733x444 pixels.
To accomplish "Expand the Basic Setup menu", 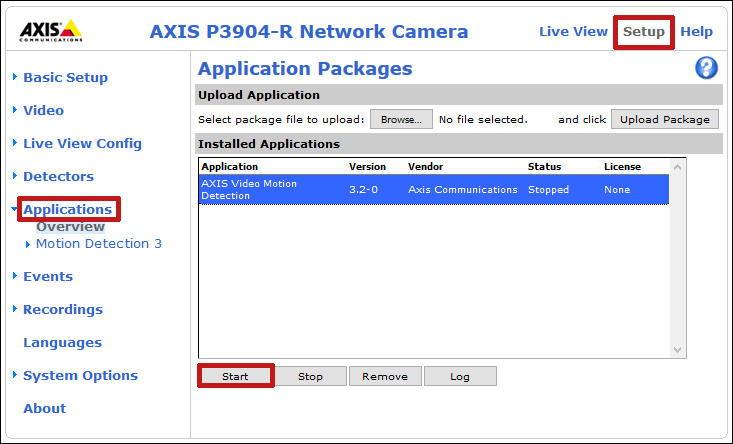I will coord(65,77).
